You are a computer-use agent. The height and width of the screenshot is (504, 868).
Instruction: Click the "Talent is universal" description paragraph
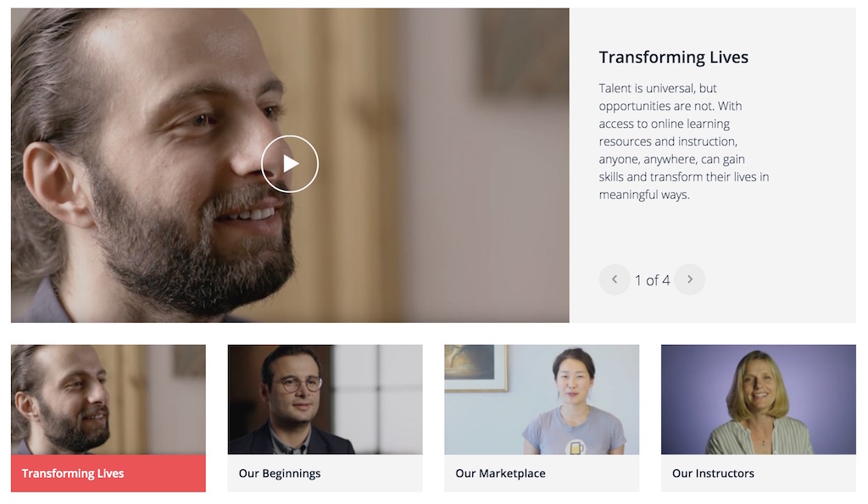pyautogui.click(x=684, y=141)
